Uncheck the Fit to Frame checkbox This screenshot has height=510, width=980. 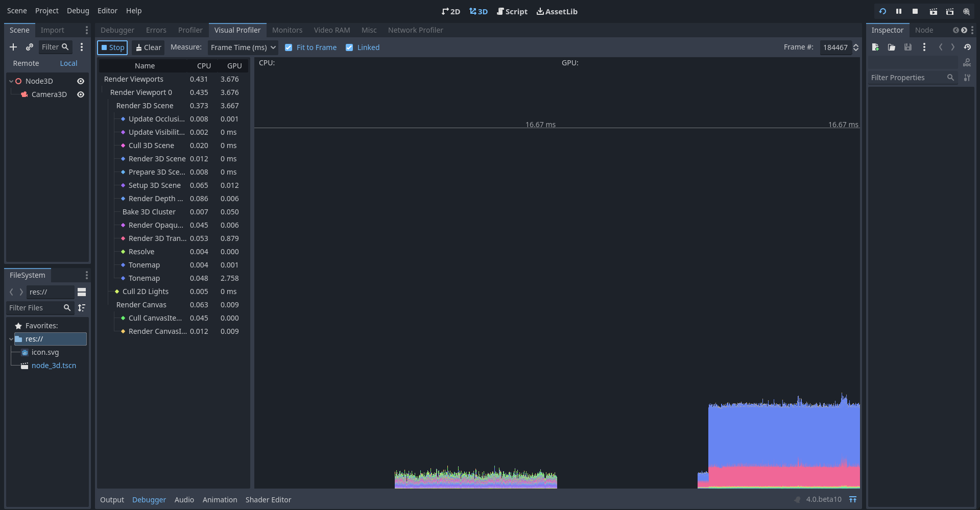pyautogui.click(x=289, y=47)
